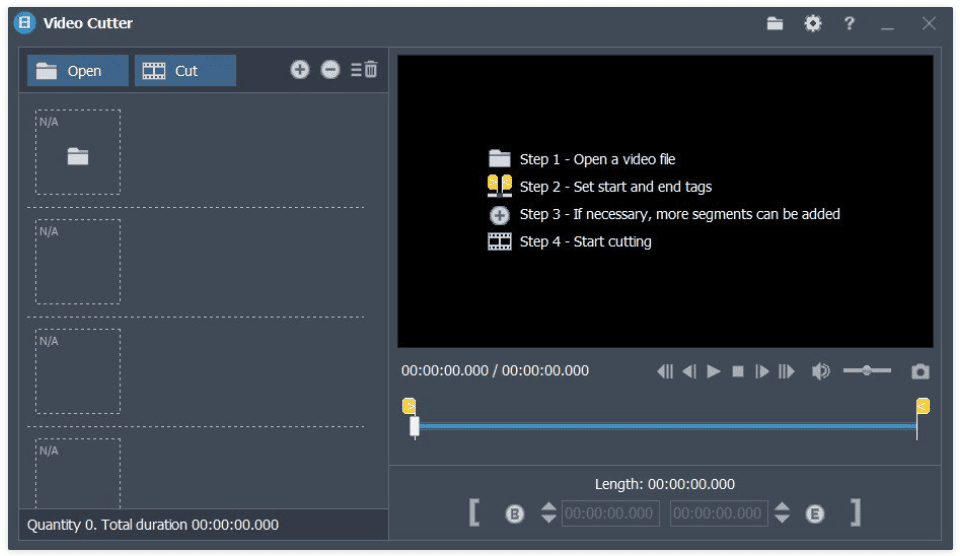Screen dimensions: 960x556
Task: Click 'Step 2 - Set start and end tags'
Action: point(615,187)
